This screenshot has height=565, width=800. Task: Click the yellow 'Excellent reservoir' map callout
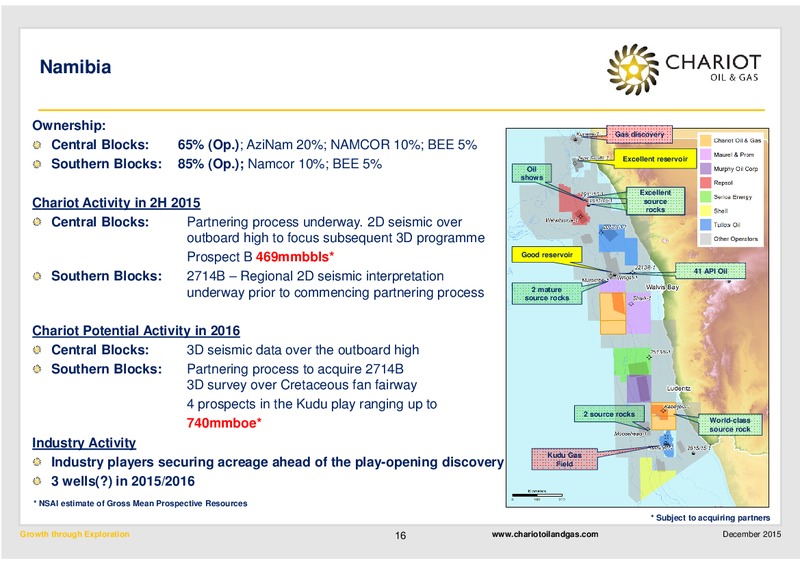tap(655, 159)
